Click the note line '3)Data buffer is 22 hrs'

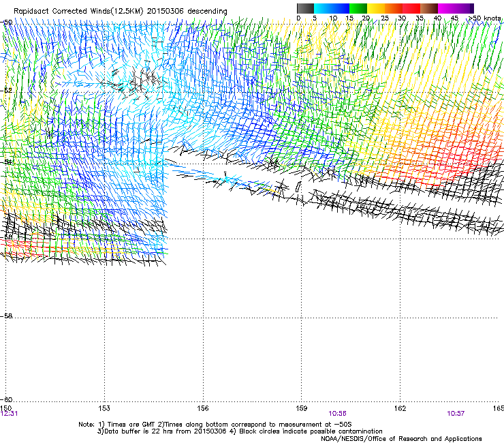point(240,431)
